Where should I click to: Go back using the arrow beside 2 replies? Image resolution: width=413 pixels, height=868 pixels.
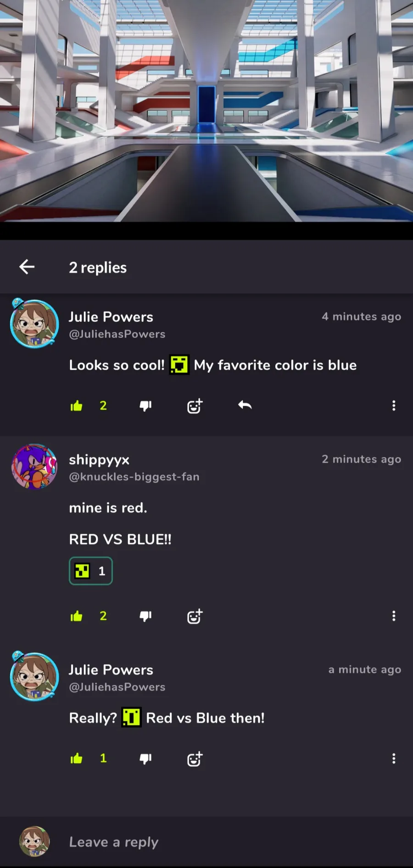(27, 267)
